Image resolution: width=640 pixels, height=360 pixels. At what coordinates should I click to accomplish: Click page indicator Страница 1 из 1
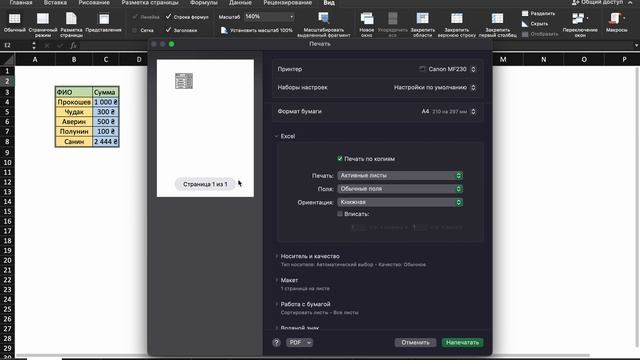pyautogui.click(x=205, y=184)
